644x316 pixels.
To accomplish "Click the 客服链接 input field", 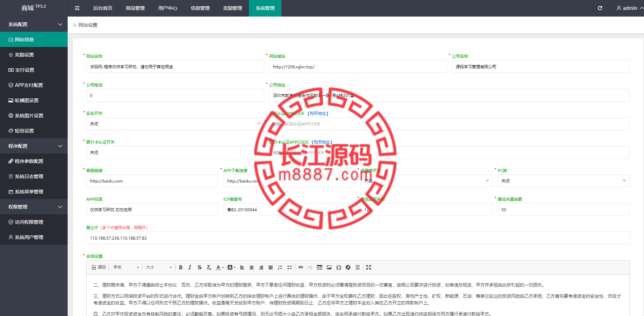I will click(152, 181).
